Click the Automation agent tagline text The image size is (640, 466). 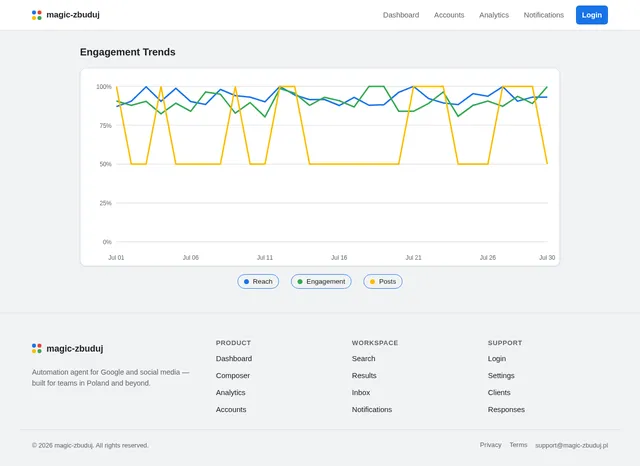tap(111, 377)
